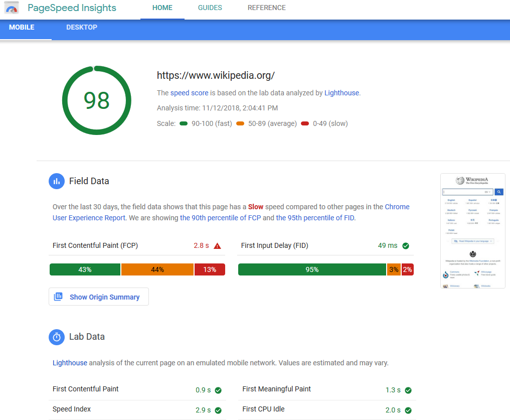Click the 50-89 (average) scale label
The image size is (510, 420).
[x=273, y=124]
